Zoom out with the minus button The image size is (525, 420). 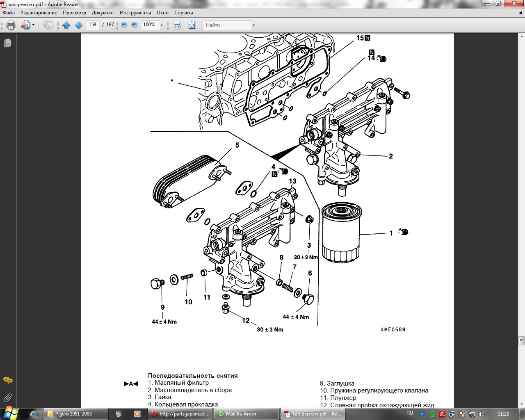point(124,25)
